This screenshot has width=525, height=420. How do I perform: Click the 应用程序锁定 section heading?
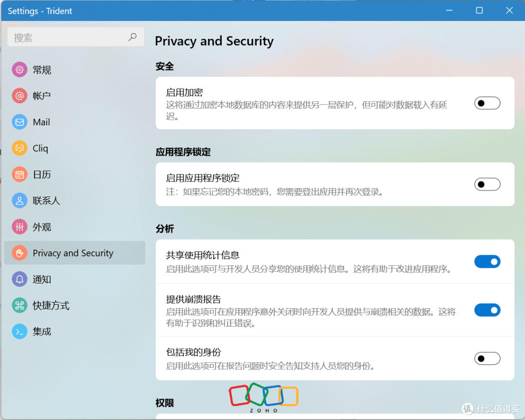pyautogui.click(x=183, y=152)
